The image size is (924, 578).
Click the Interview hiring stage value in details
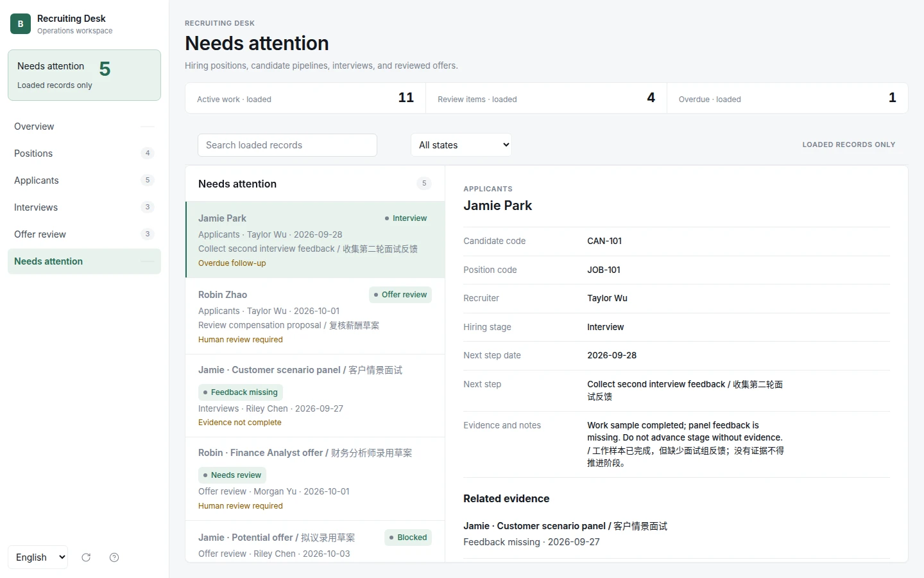[605, 327]
